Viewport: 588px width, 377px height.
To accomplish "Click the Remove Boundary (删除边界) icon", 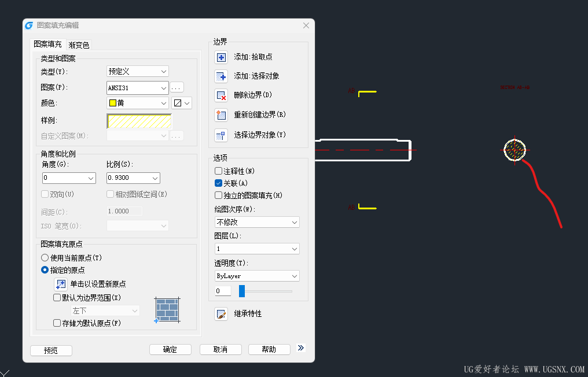I will click(221, 95).
